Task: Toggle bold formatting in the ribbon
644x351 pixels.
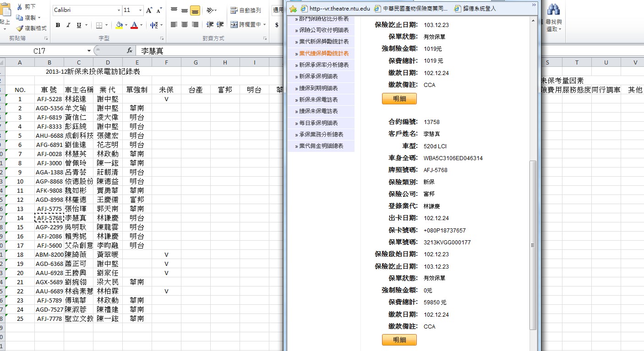Action: (x=58, y=25)
